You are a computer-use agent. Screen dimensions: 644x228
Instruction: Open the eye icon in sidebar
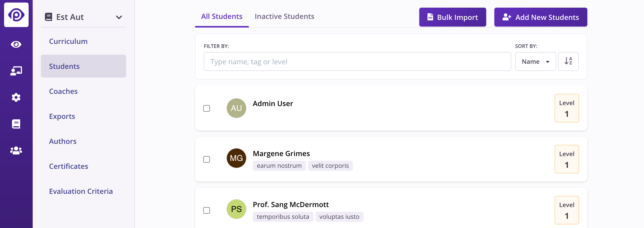[16, 44]
